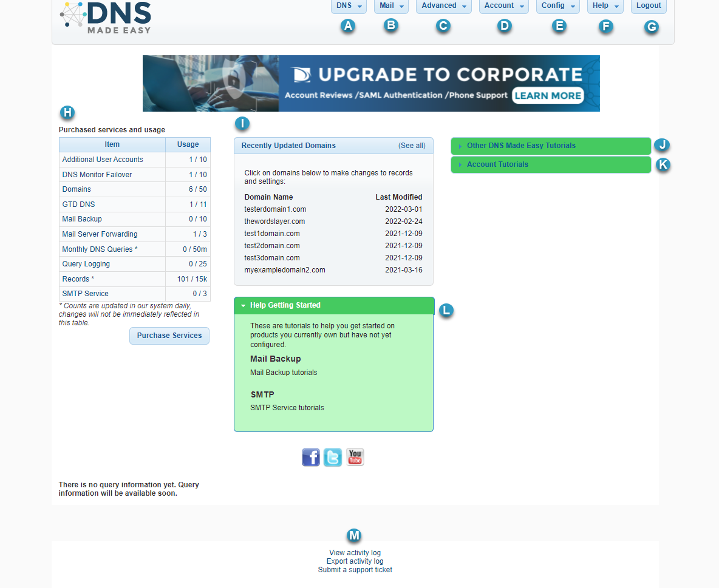Click the 2021-03-16 last modified date
The image size is (719, 588).
pyautogui.click(x=403, y=270)
